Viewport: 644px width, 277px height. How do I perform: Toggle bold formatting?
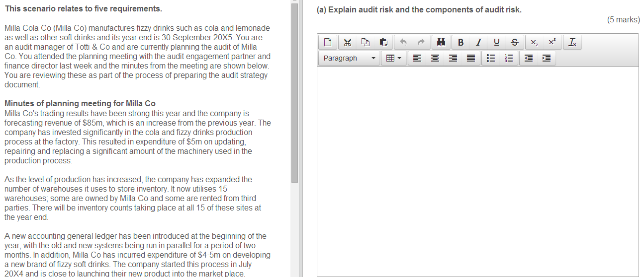(461, 43)
